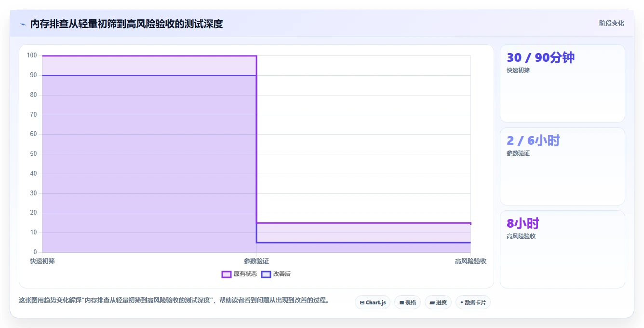
Task: Click the 10 y-axis tick label
Action: click(33, 232)
